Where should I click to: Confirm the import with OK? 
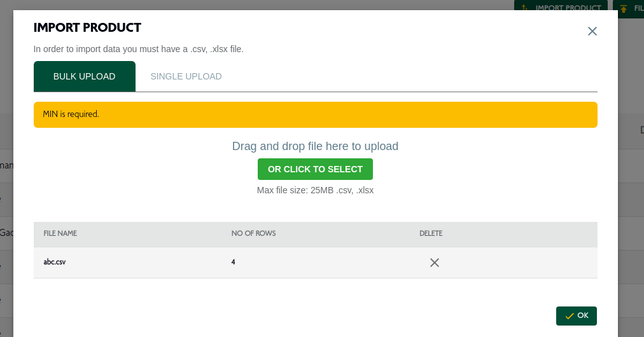tap(577, 315)
